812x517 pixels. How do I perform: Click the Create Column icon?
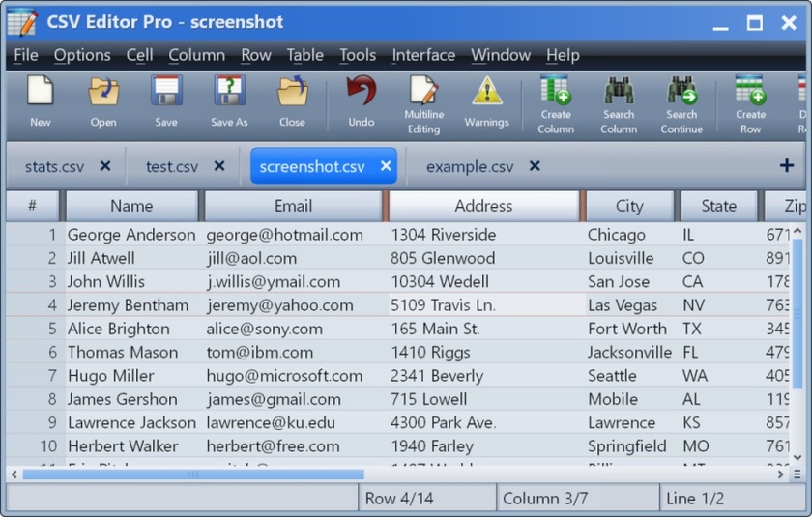tap(556, 90)
